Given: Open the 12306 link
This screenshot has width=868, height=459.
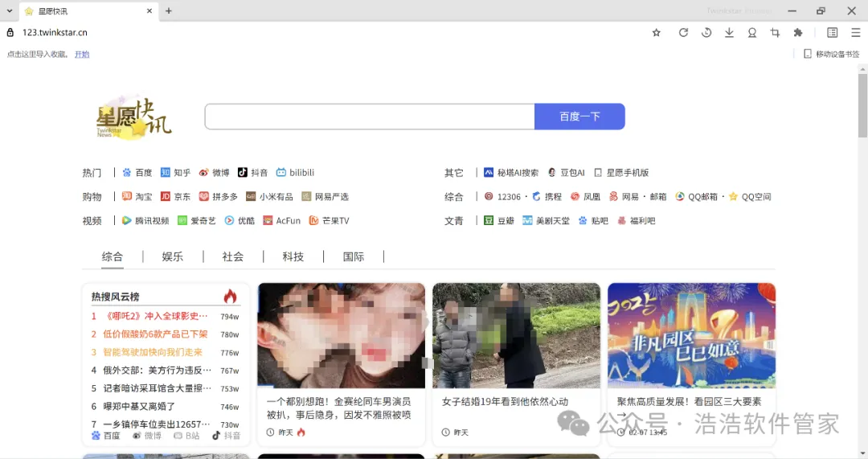Looking at the screenshot, I should [x=502, y=197].
